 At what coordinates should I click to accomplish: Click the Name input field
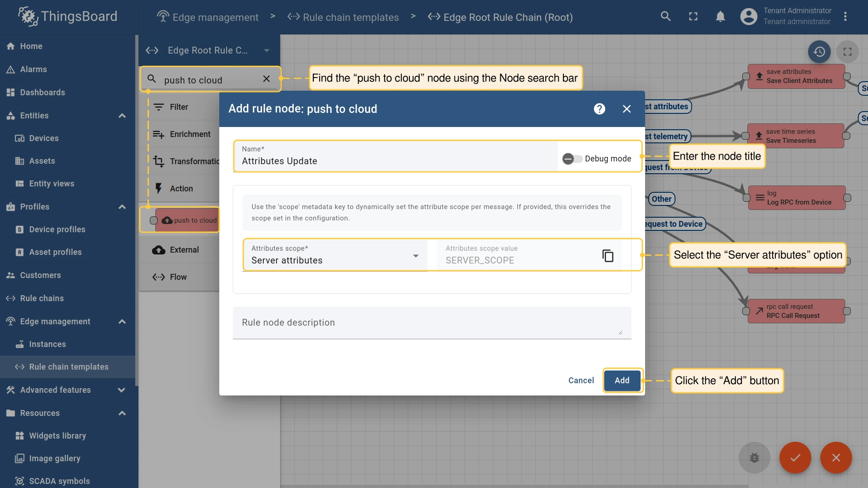click(x=395, y=161)
